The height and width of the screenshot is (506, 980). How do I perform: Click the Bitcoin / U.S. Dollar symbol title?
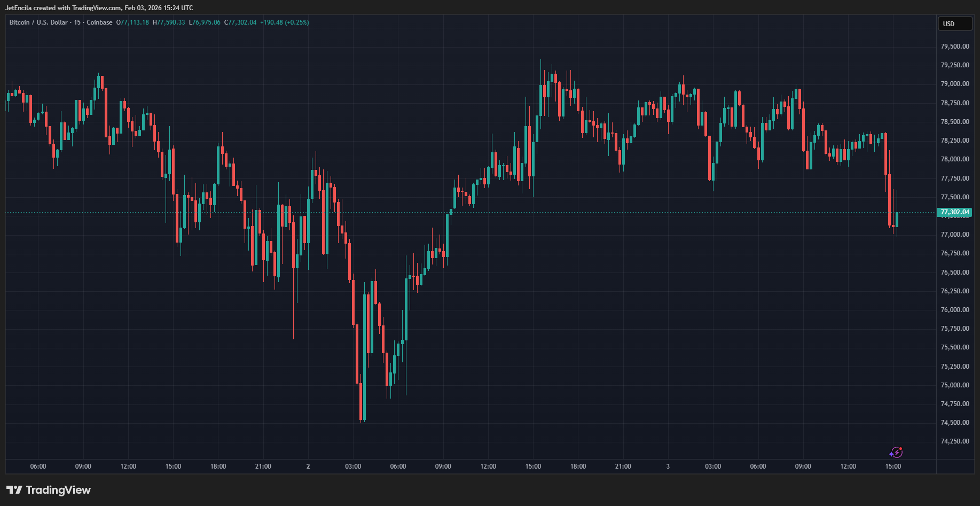pyautogui.click(x=38, y=22)
